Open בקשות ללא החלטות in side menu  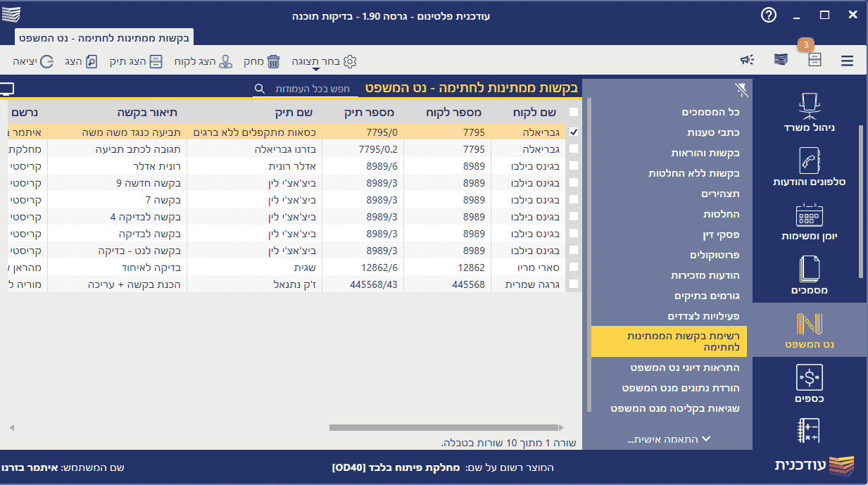(694, 173)
